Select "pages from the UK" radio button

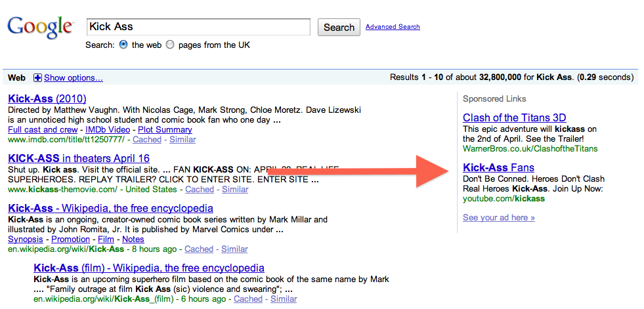[170, 45]
